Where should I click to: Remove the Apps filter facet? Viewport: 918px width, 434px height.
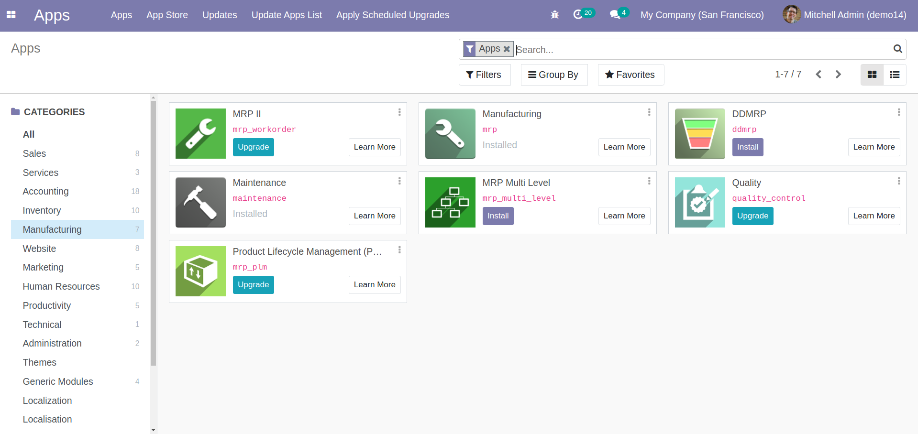tap(506, 49)
